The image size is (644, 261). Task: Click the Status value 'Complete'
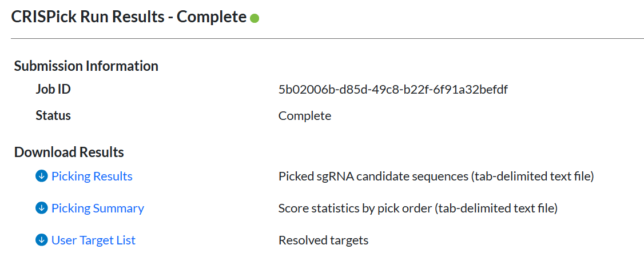click(305, 116)
